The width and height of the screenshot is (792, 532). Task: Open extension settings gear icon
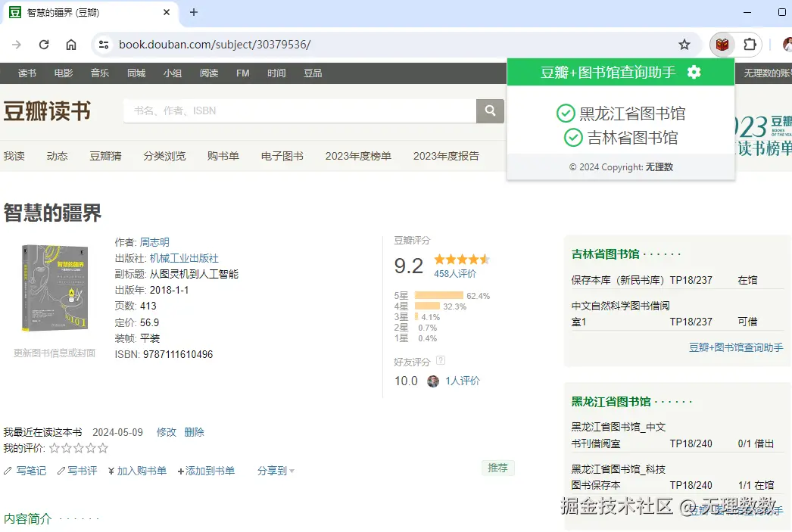[x=694, y=72]
